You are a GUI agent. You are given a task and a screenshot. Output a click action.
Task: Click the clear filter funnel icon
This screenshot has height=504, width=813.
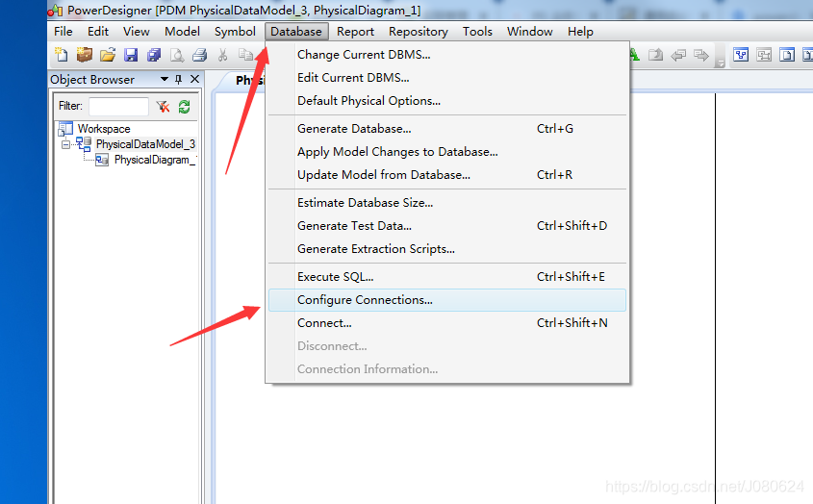pyautogui.click(x=163, y=107)
